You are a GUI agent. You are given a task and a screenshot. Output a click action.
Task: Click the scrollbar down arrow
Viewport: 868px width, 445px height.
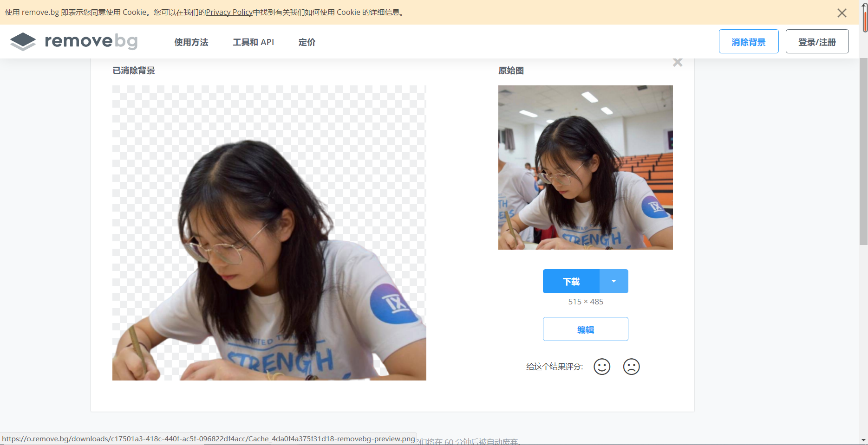(x=863, y=440)
